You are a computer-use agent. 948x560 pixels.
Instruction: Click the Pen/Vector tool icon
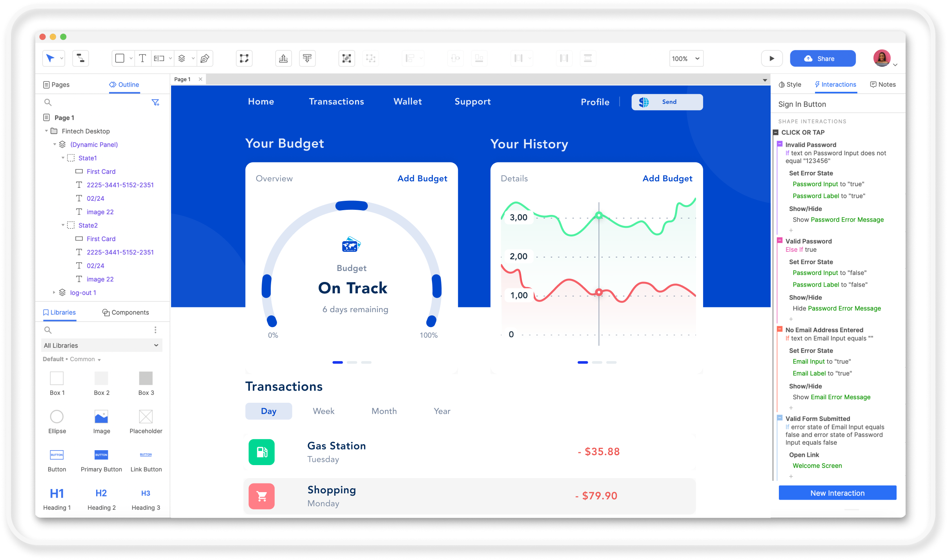coord(207,59)
